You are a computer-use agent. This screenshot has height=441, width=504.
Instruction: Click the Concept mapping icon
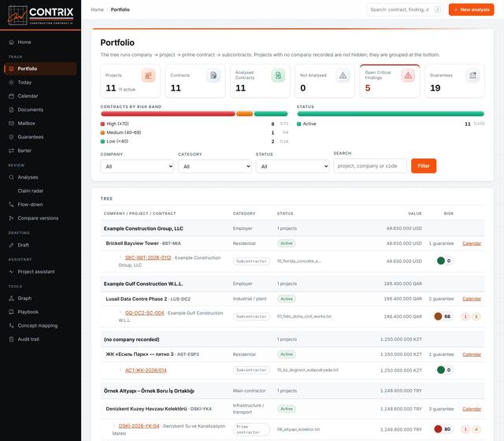(11, 325)
